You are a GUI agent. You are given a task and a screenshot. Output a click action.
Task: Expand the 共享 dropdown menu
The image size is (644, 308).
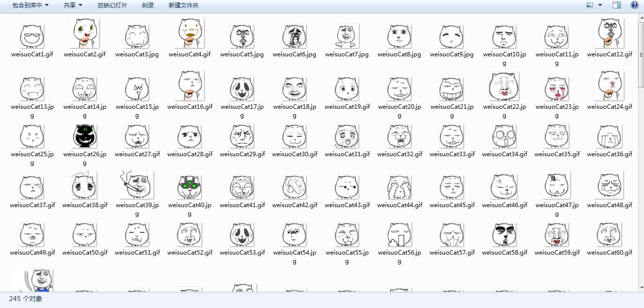click(73, 5)
